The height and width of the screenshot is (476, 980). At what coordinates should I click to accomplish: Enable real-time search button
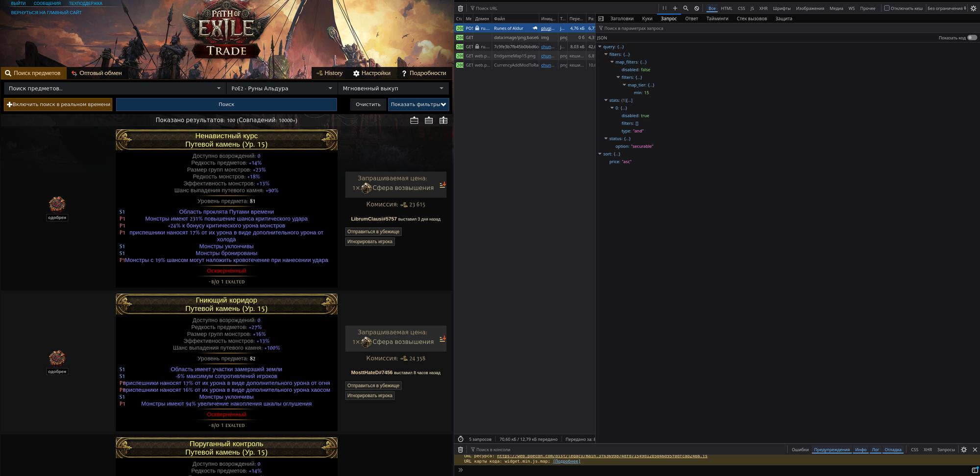tap(58, 104)
